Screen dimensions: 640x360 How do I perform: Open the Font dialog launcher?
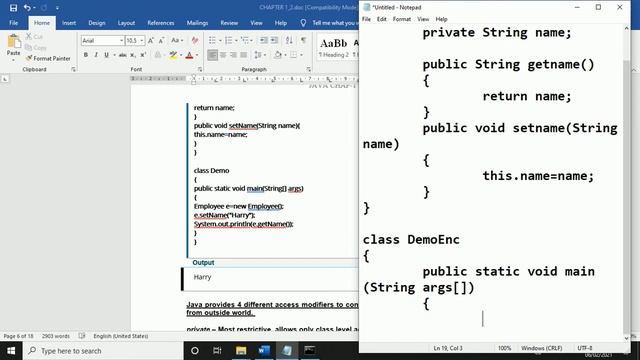(200, 69)
